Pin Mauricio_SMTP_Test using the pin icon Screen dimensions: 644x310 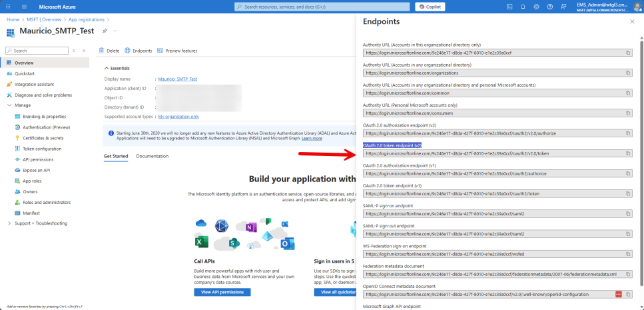(x=105, y=31)
